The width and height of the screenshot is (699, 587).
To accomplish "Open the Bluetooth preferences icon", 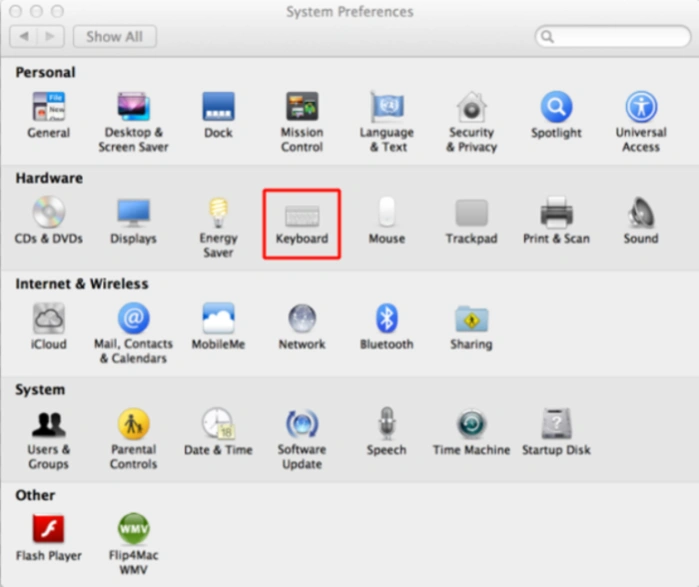I will (387, 318).
